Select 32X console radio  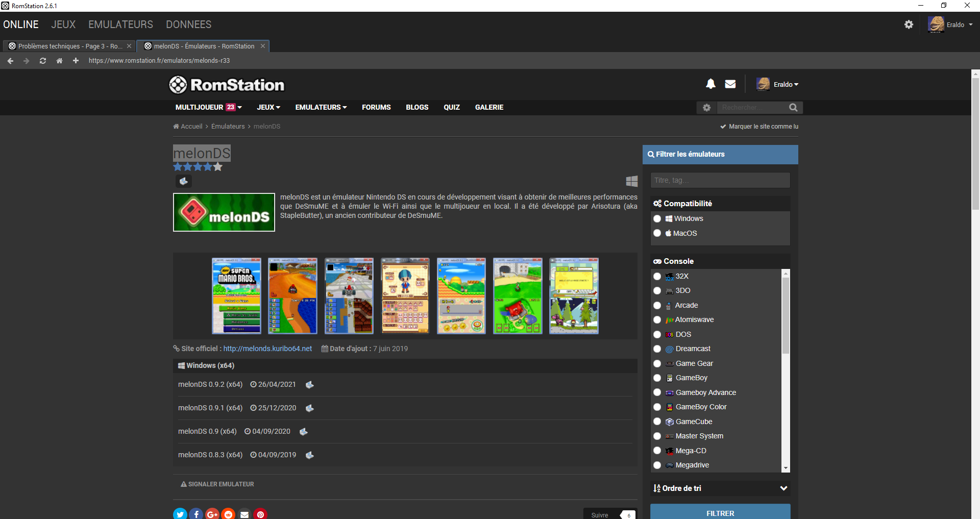click(657, 277)
